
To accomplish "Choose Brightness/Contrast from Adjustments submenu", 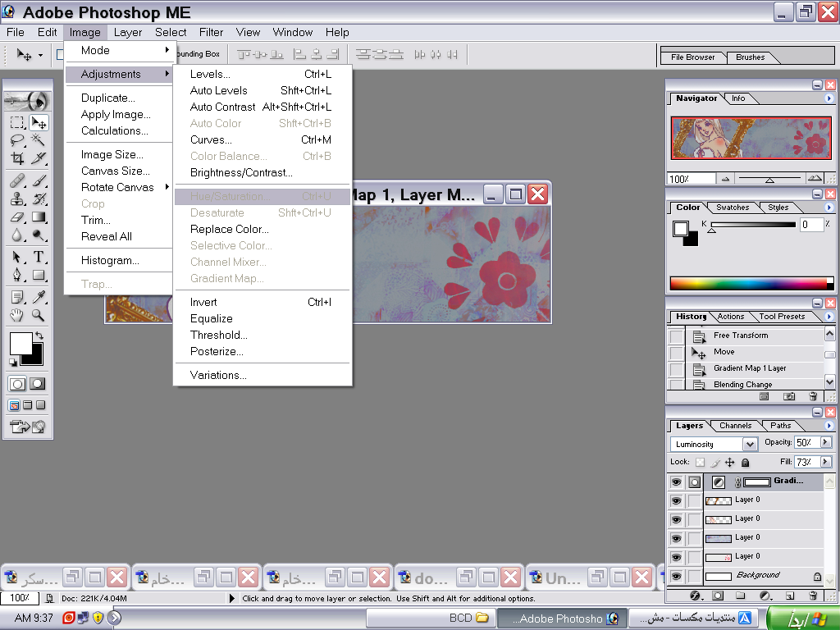I will [241, 172].
